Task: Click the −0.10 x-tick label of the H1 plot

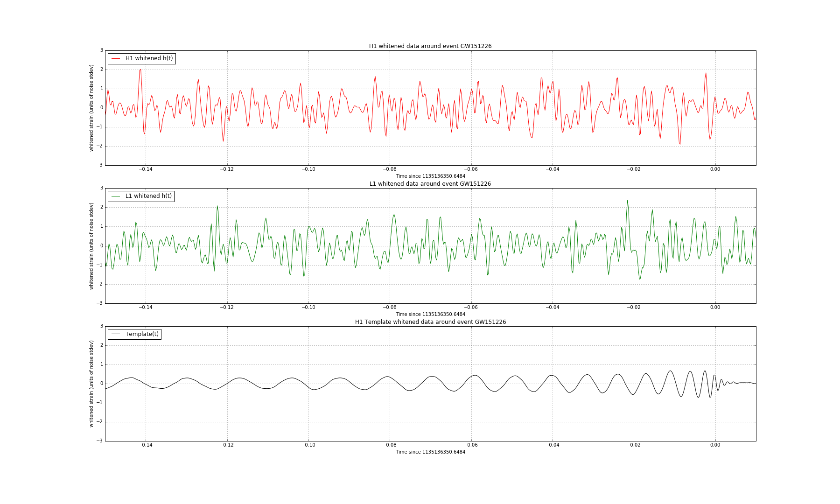Action: coord(308,169)
